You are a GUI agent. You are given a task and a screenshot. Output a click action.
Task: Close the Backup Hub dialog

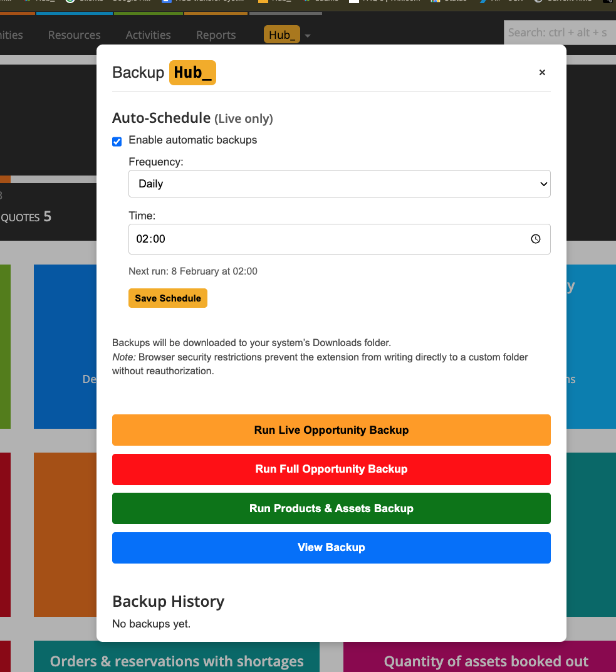[x=542, y=73]
